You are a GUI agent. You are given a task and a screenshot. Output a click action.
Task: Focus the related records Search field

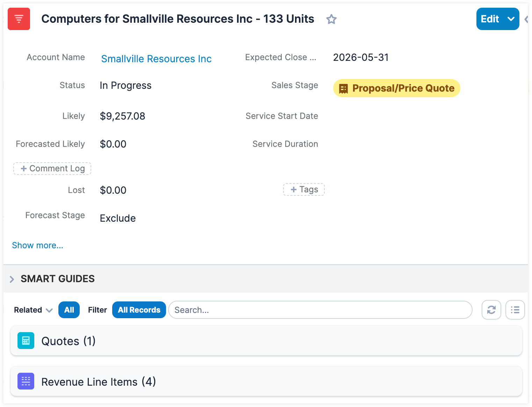point(320,310)
